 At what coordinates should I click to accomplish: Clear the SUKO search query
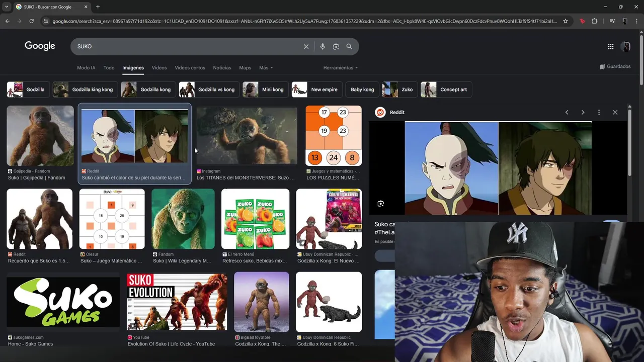pos(306,46)
